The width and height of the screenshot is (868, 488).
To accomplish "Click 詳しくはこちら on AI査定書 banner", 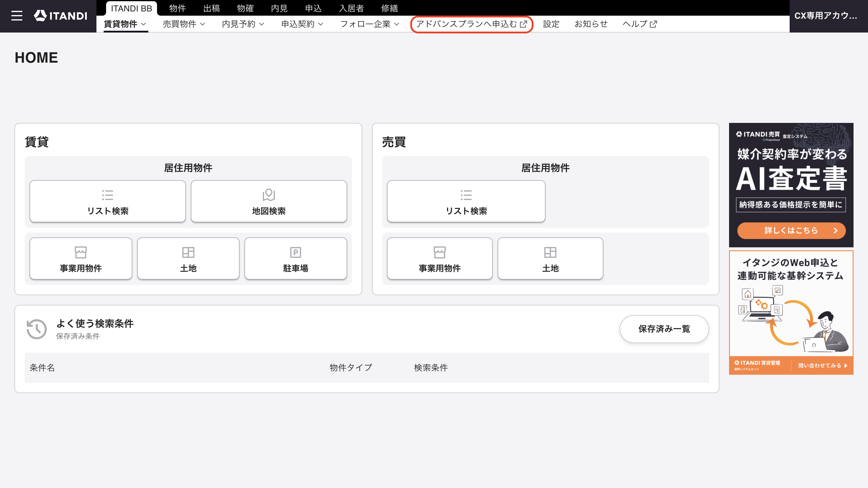I will 791,230.
